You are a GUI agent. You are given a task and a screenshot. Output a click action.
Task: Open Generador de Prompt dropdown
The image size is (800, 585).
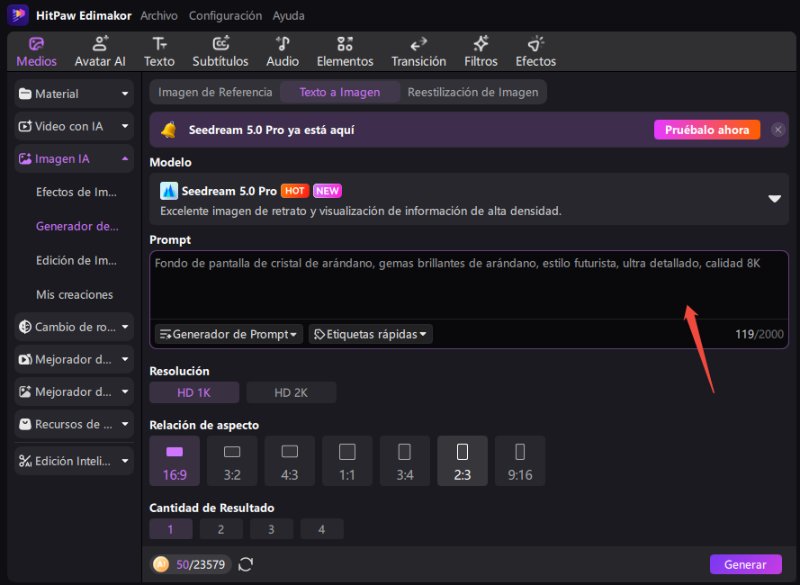[229, 334]
